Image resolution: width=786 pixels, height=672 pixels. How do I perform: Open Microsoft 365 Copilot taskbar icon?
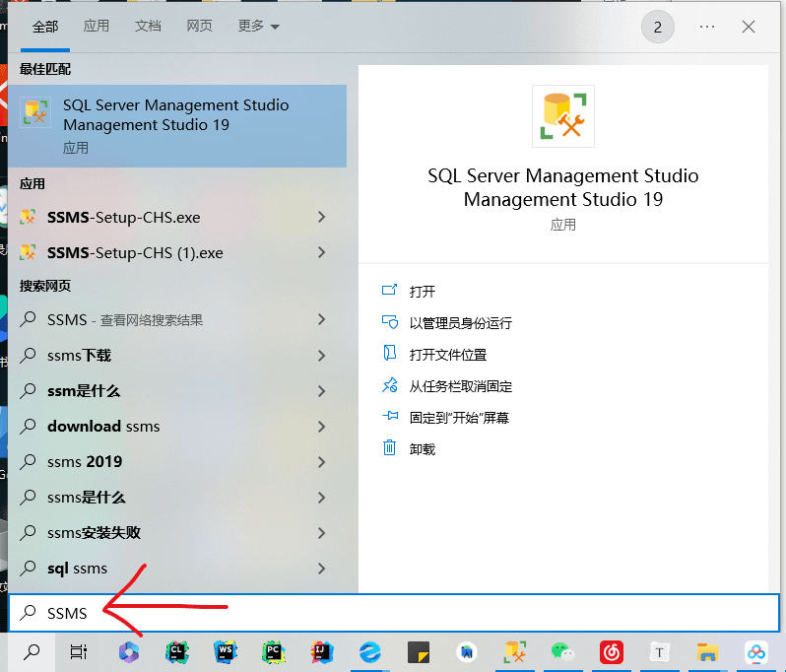tap(129, 652)
